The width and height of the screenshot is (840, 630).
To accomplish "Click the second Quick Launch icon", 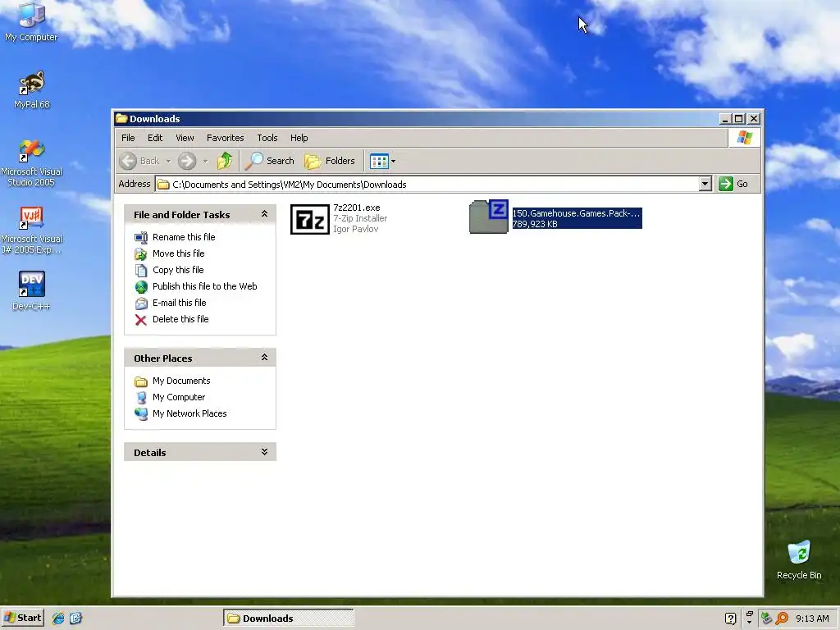I will pyautogui.click(x=75, y=619).
